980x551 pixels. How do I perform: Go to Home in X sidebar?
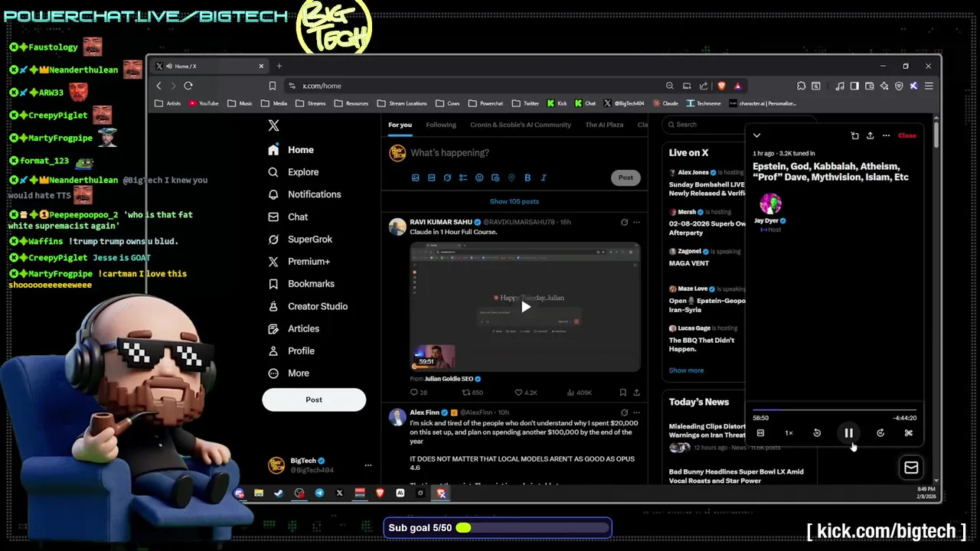point(291,150)
